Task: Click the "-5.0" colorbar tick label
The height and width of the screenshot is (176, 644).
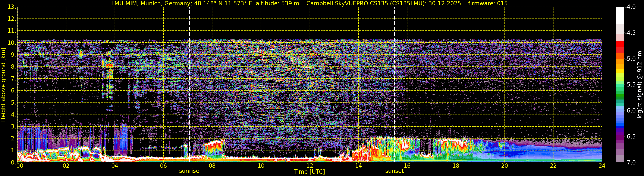Action: pyautogui.click(x=630, y=59)
